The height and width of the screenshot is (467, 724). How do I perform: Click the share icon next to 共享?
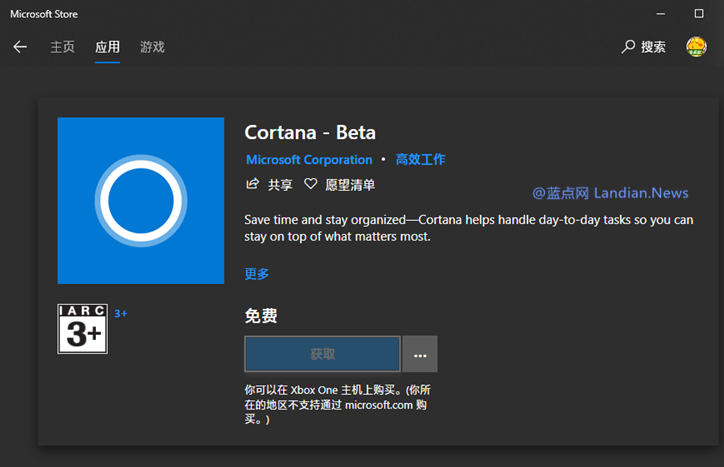(252, 184)
